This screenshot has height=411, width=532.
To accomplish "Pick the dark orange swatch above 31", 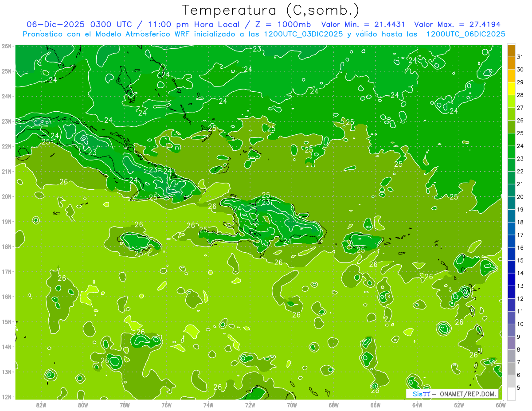I will 511,51.
